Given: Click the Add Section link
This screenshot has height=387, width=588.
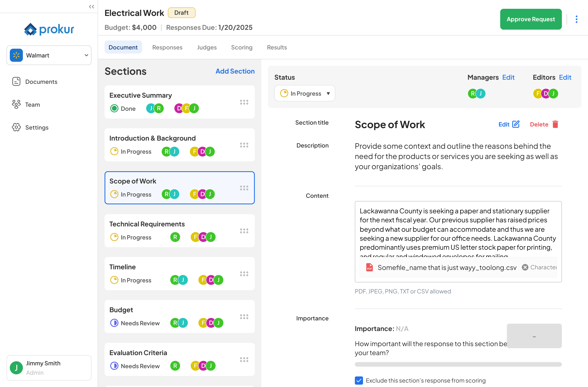Looking at the screenshot, I should [x=235, y=71].
